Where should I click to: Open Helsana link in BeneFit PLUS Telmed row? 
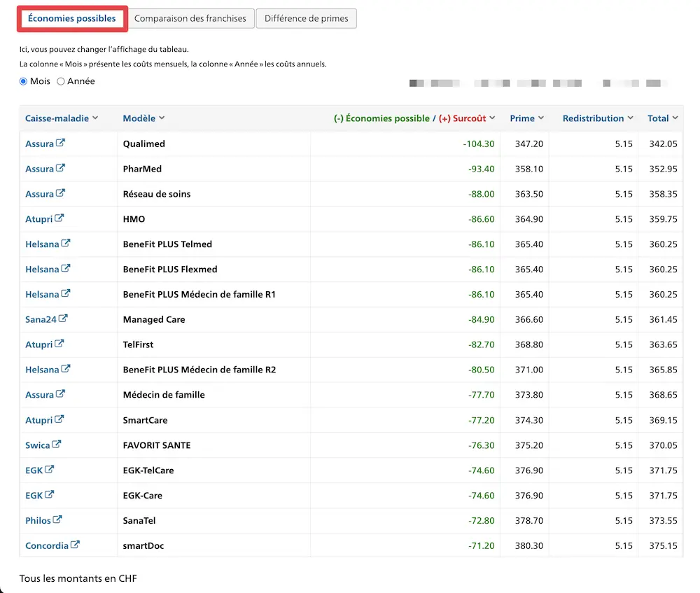42,244
